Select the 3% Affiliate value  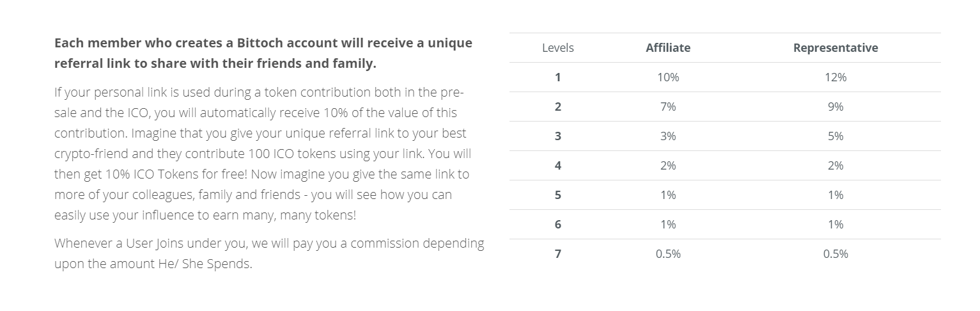tap(668, 136)
